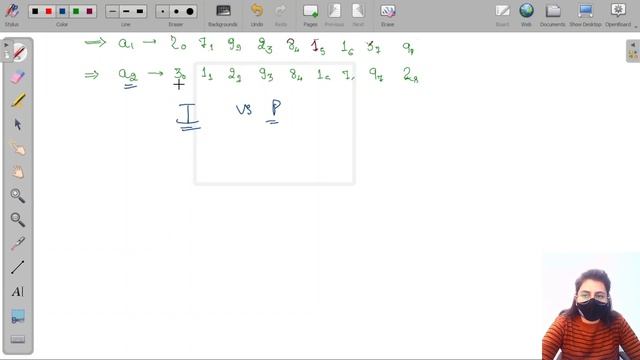Select the Highlighter tool

[x=18, y=100]
